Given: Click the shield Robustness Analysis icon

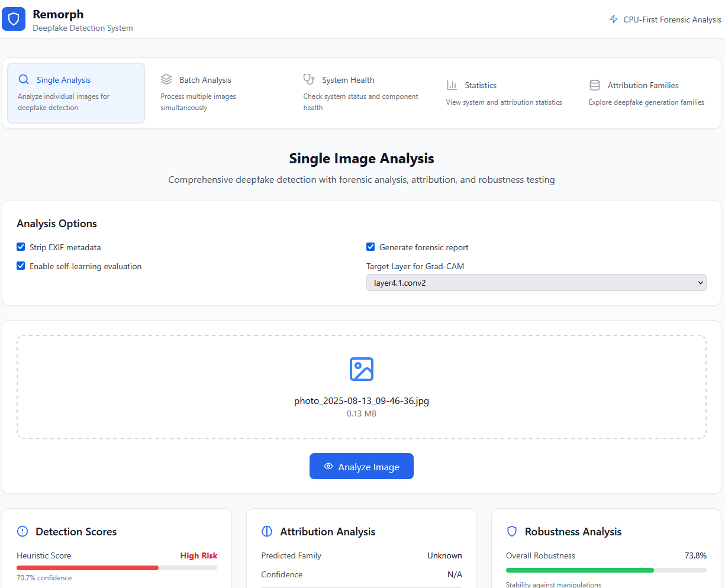Looking at the screenshot, I should tap(512, 531).
